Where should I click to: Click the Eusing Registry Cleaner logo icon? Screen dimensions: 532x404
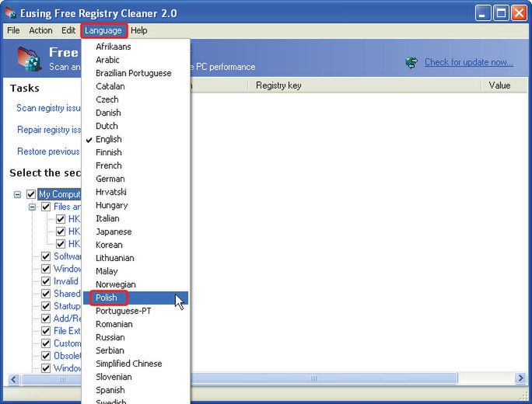coord(30,59)
